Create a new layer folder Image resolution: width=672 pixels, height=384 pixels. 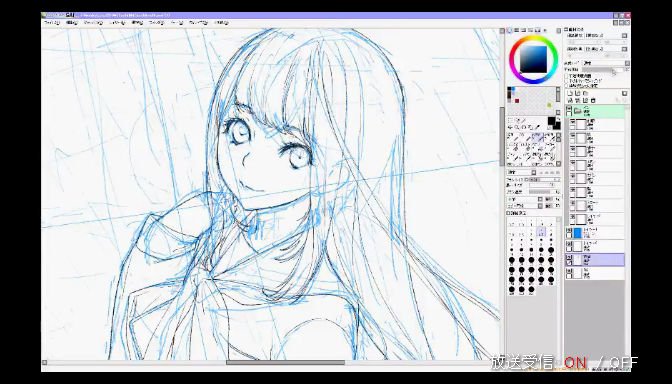[x=585, y=93]
